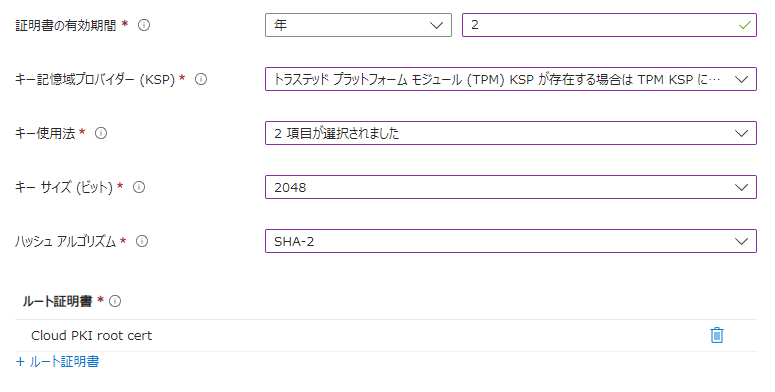Click the info icon beside 証明書の有効期間
Viewport: 775px width, 392px height.
(144, 25)
